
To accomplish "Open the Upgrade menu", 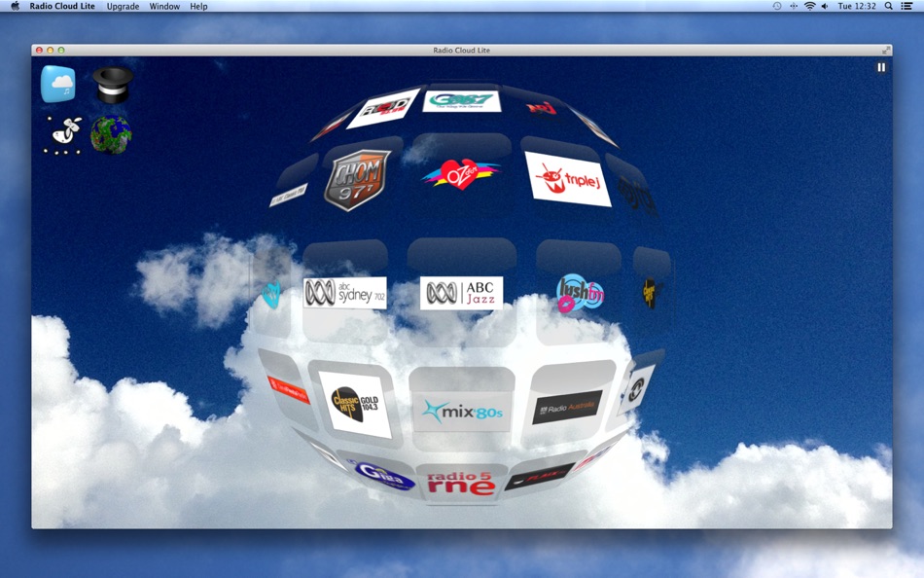I will 123,6.
